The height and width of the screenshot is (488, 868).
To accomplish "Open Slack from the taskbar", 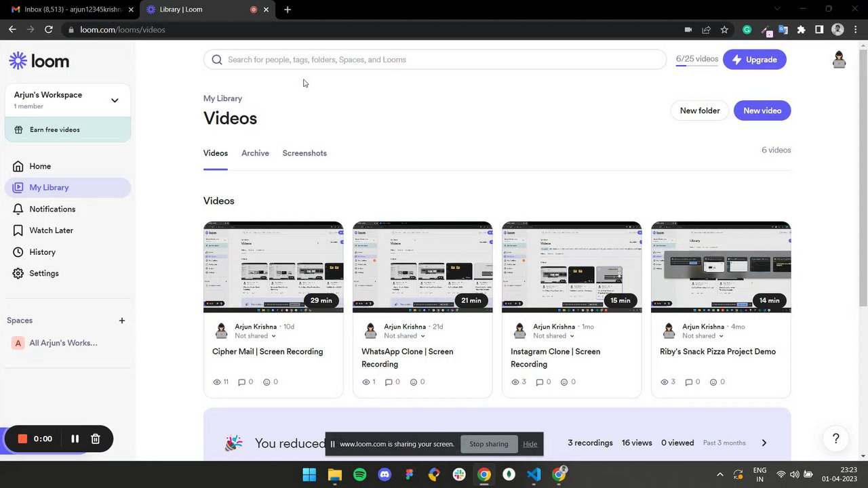I will point(459,474).
